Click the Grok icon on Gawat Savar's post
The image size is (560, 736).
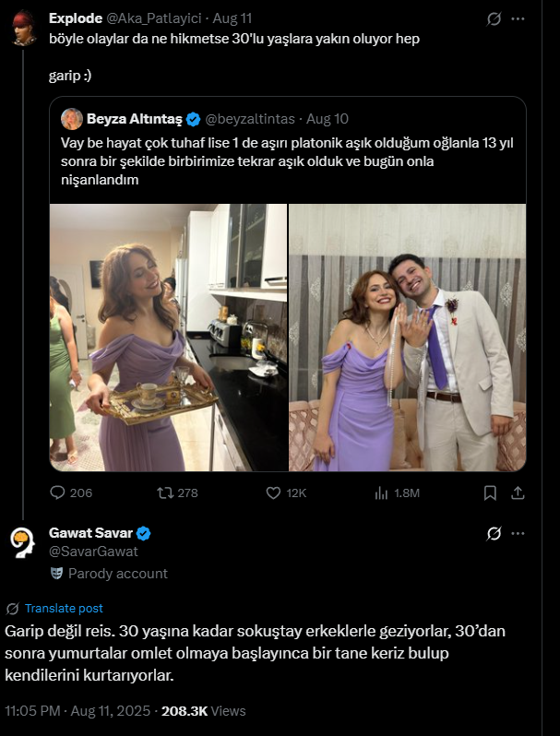point(494,533)
